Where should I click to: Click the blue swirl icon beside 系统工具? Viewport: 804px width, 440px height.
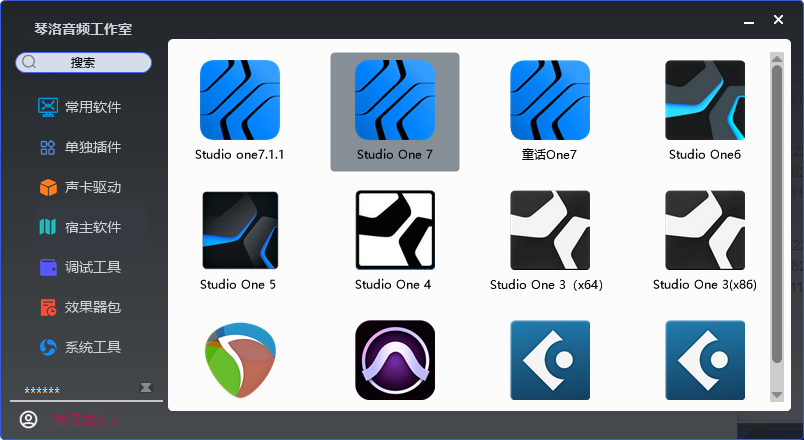point(48,347)
